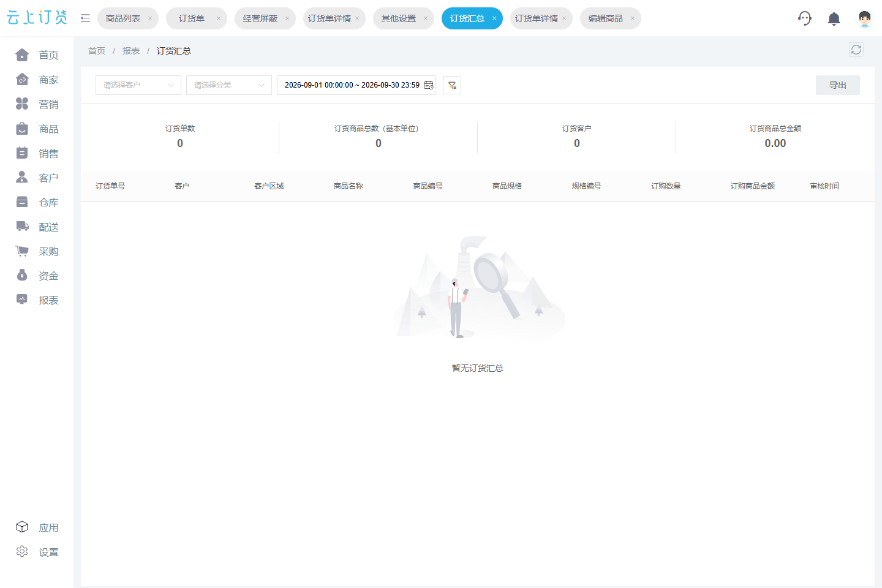Click the date range input field

pyautogui.click(x=356, y=85)
